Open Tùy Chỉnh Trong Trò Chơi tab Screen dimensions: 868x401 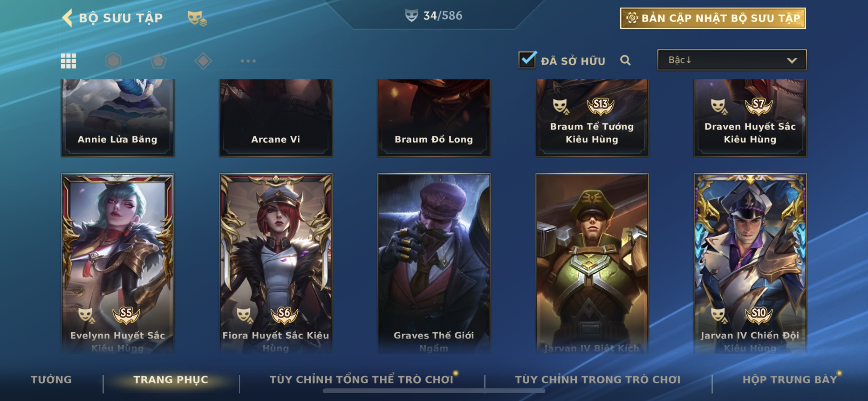click(x=598, y=380)
